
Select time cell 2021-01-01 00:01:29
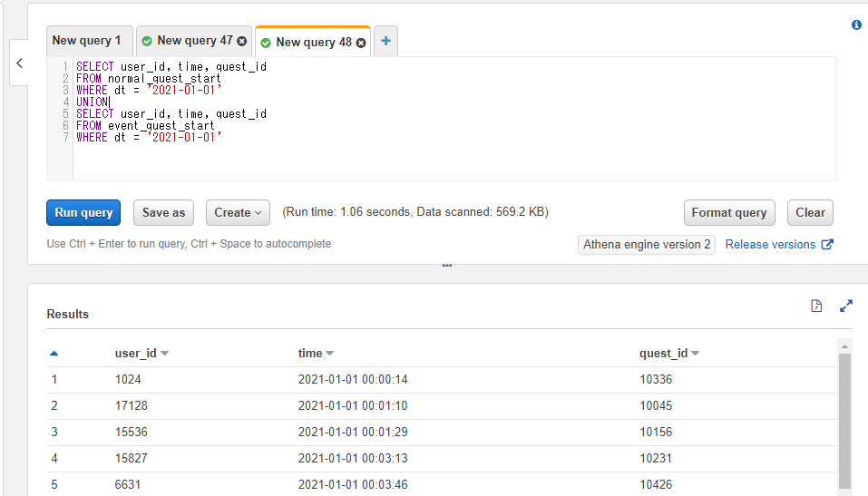353,432
